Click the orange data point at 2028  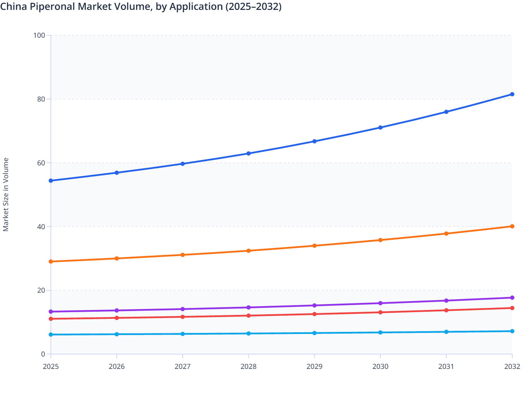[248, 251]
